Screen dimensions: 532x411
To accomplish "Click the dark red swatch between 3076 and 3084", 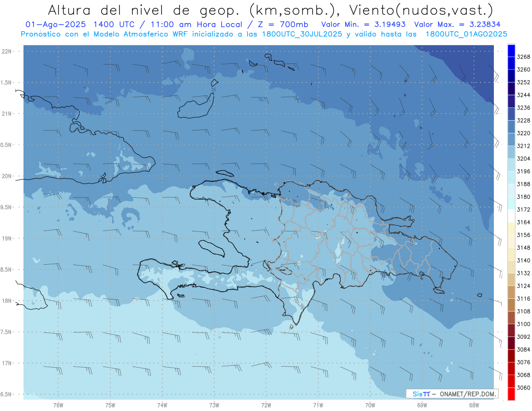I will point(511,356).
